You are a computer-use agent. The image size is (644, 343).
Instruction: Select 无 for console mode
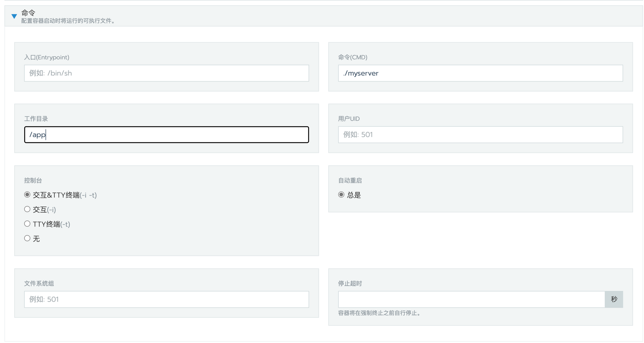pos(27,238)
